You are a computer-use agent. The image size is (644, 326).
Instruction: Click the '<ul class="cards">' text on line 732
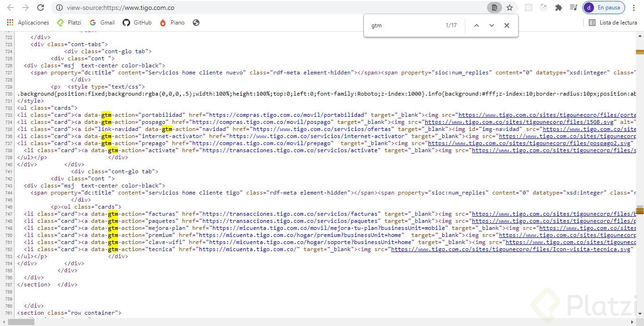pyautogui.click(x=48, y=108)
